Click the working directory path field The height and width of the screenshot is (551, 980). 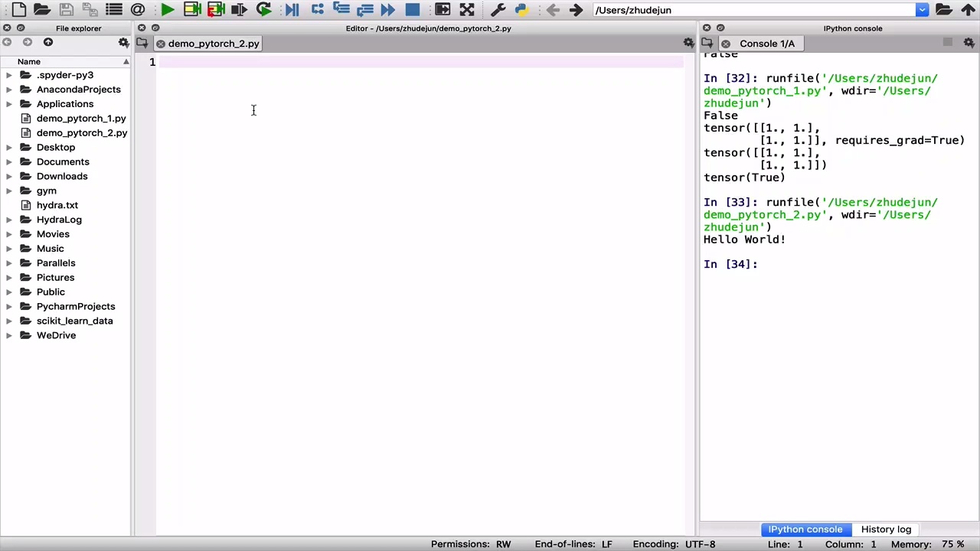[x=754, y=10]
